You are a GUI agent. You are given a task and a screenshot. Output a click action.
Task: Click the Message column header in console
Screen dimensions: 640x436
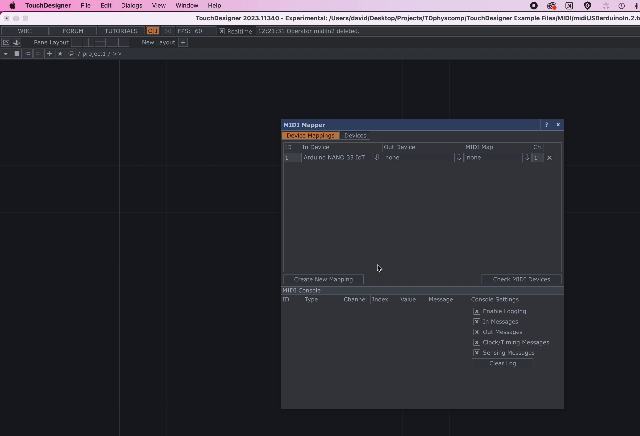441,300
